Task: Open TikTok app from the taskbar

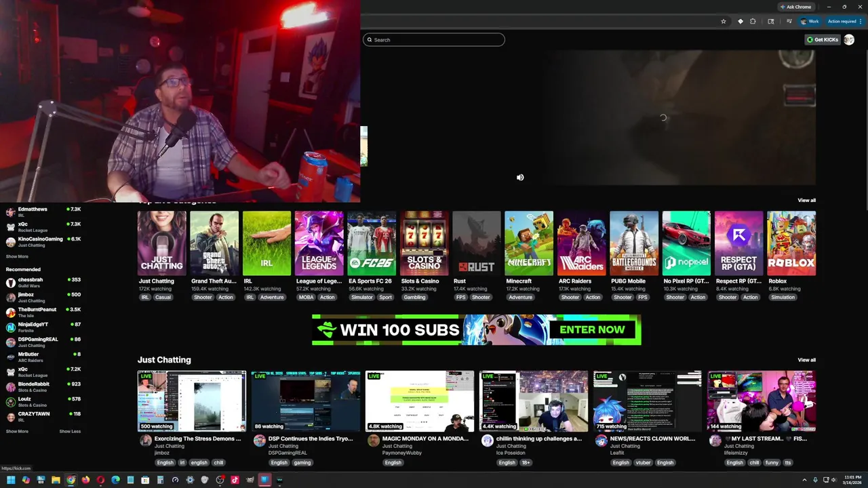Action: [x=235, y=480]
